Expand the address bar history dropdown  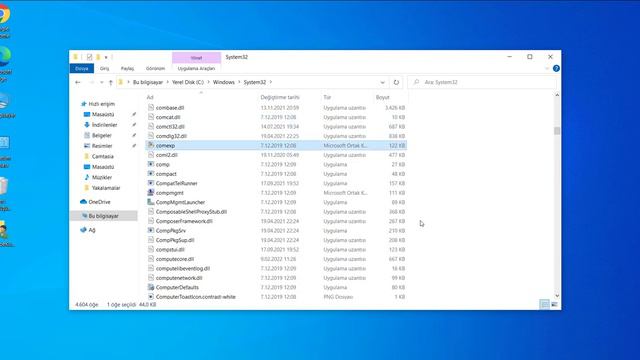(x=382, y=82)
